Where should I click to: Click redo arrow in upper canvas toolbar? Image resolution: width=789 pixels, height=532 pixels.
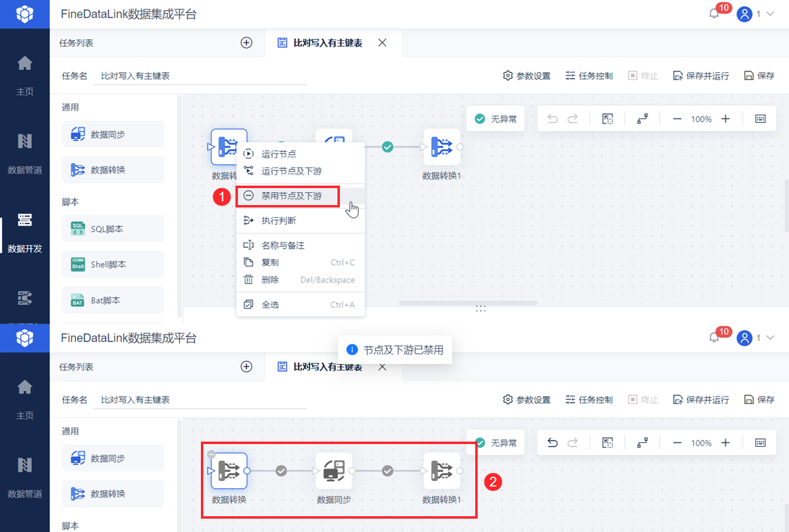pyautogui.click(x=572, y=119)
